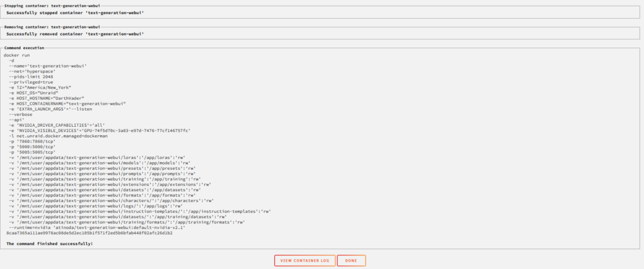Screen dimensions: 644x269
Task: Select the container ID hash line
Action: tap(89, 233)
